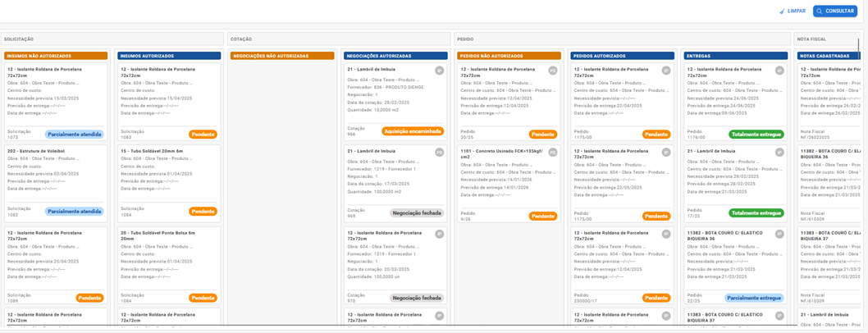The image size is (868, 333).
Task: Click Negociação fechada status on Cotação 969
Action: [x=418, y=213]
